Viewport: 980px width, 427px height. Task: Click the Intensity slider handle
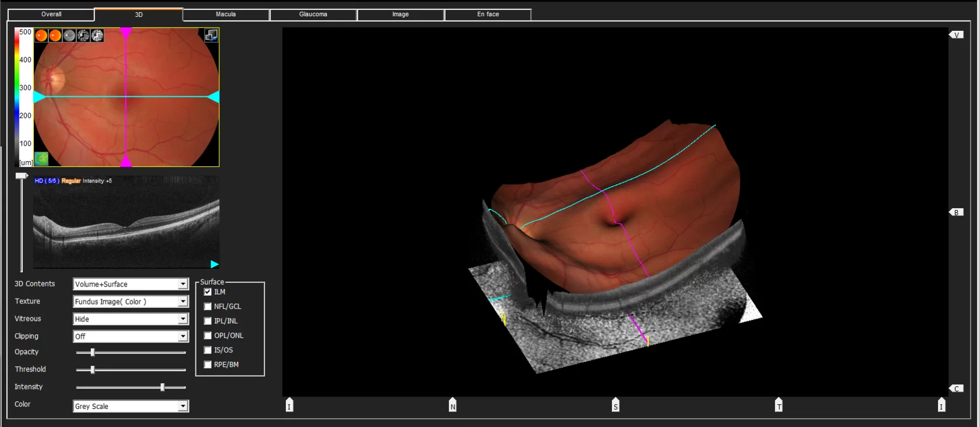(163, 387)
